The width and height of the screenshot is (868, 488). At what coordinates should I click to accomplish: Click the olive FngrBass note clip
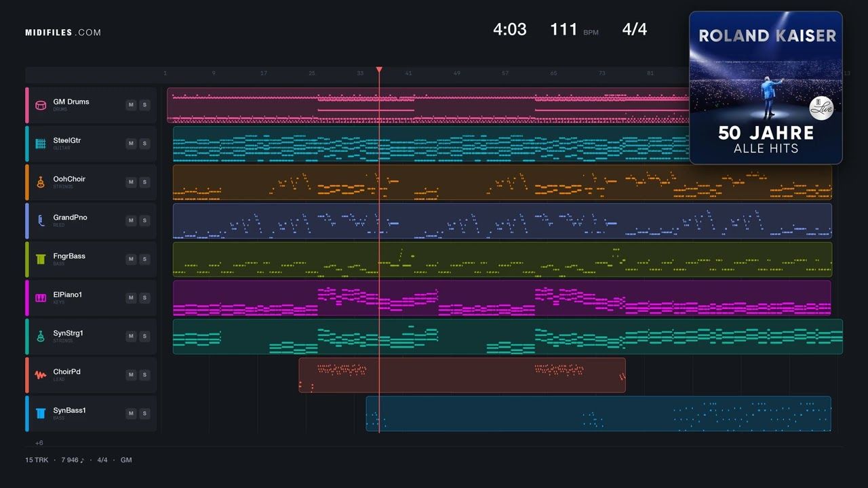point(502,260)
